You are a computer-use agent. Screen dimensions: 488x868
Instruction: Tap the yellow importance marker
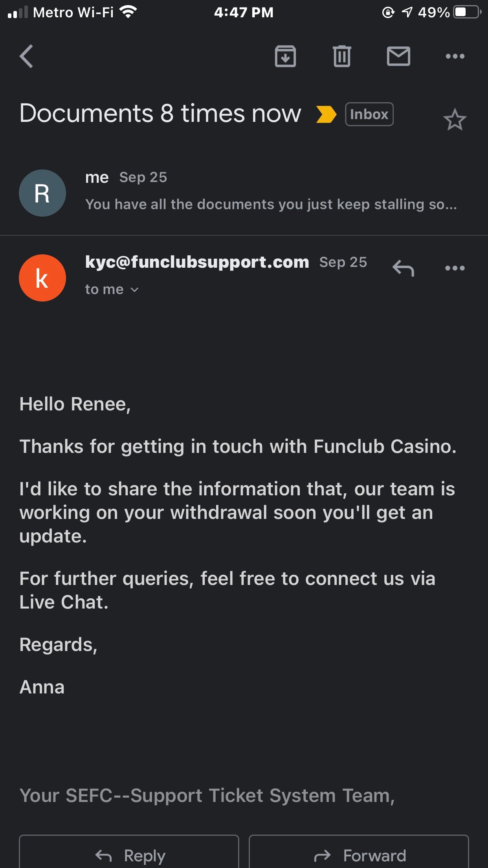(x=326, y=114)
